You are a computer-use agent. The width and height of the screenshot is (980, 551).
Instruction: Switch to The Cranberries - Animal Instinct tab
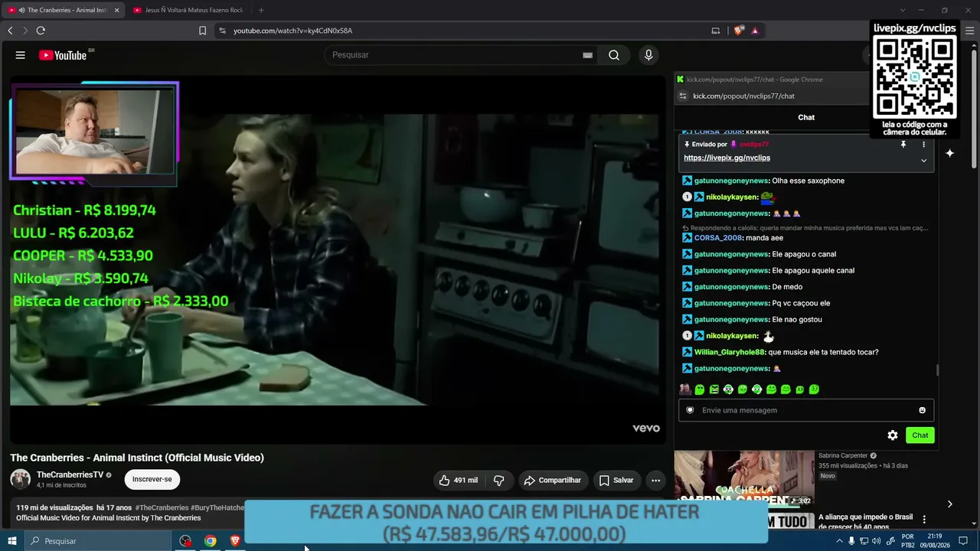click(63, 10)
